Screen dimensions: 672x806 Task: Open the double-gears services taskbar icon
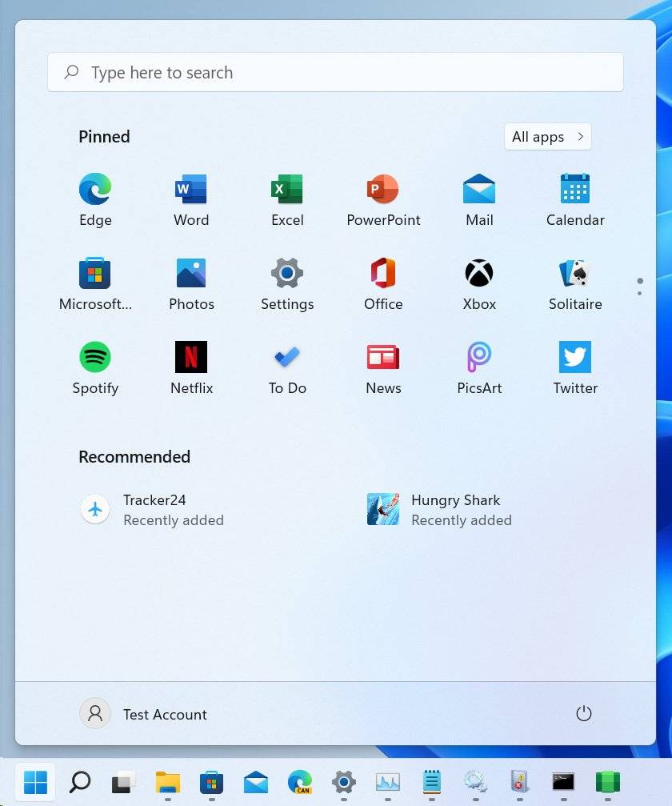pos(475,782)
